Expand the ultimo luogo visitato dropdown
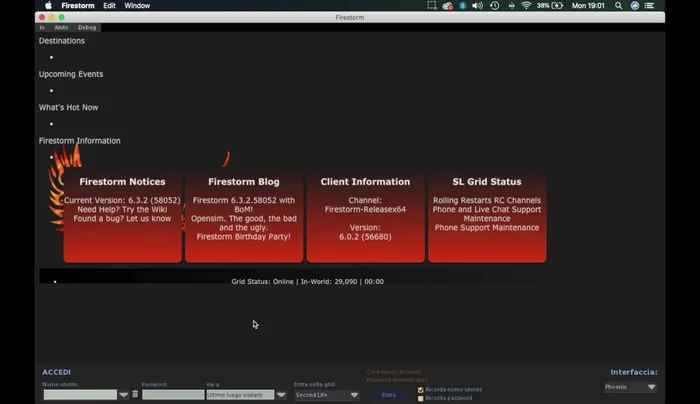Image resolution: width=700 pixels, height=404 pixels. pyautogui.click(x=281, y=395)
